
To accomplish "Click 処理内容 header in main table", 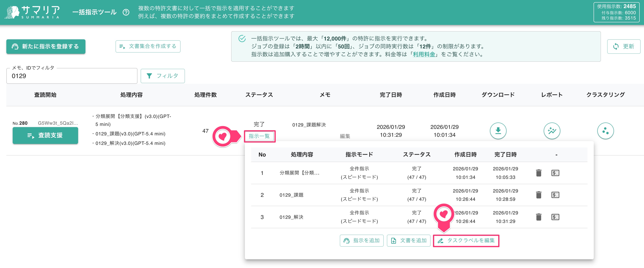I will click(132, 95).
